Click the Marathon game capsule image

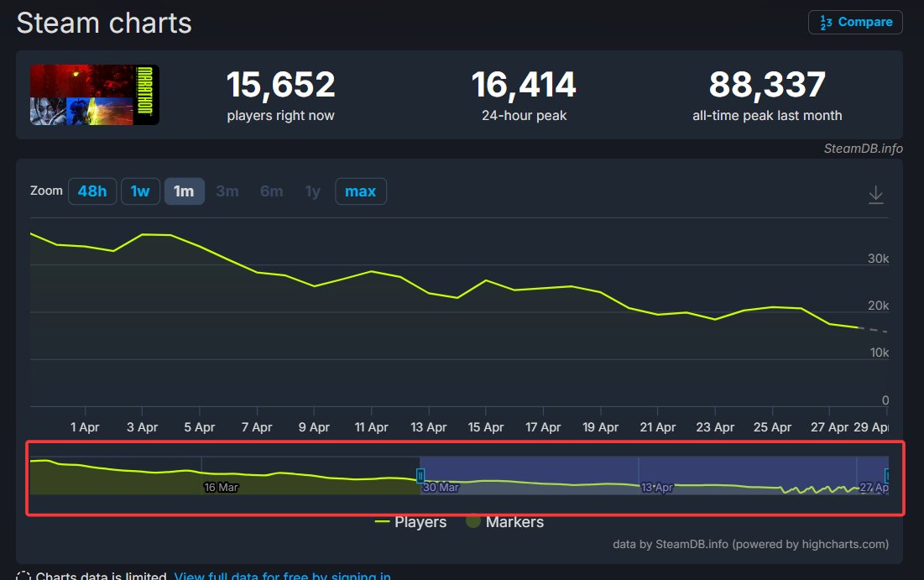pos(93,95)
